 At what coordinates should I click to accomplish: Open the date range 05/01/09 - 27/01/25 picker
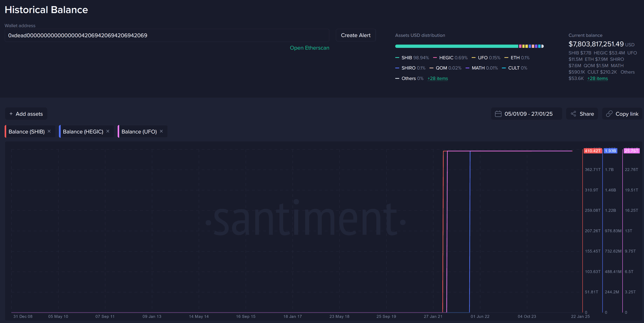coord(528,114)
